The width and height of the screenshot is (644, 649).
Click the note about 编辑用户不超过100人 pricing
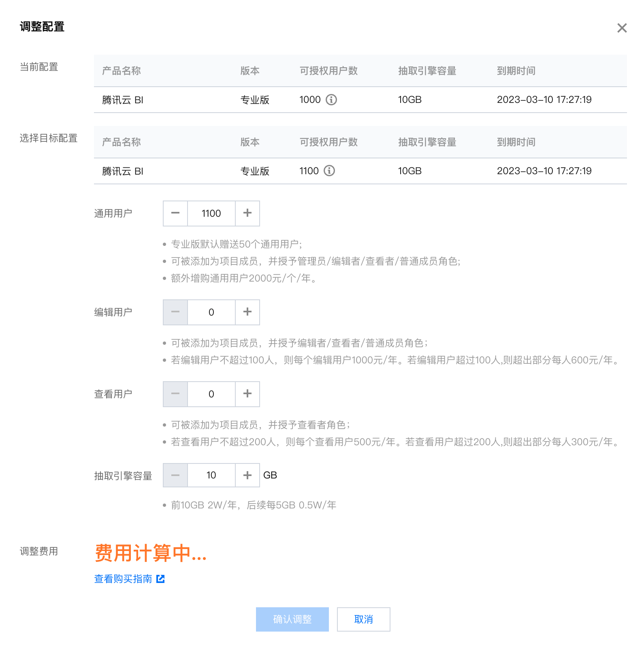coord(395,360)
